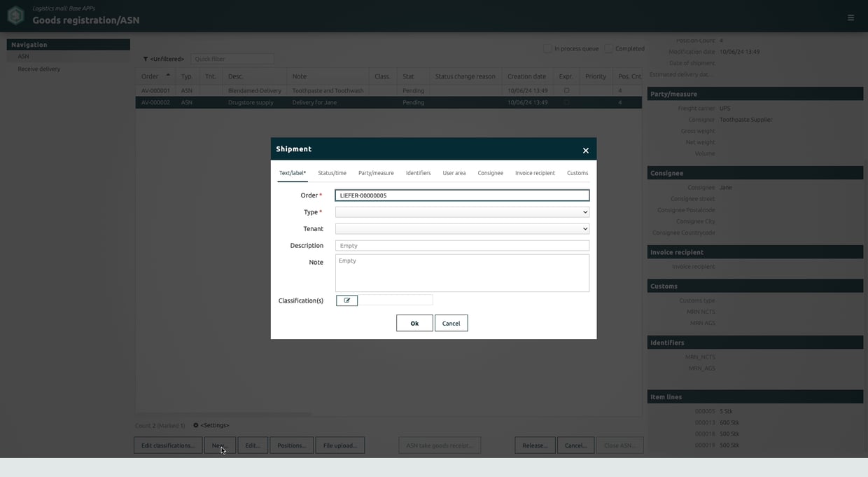Viewport: 868px width, 477px height.
Task: Select ASN in Navigation panel
Action: coord(69,57)
